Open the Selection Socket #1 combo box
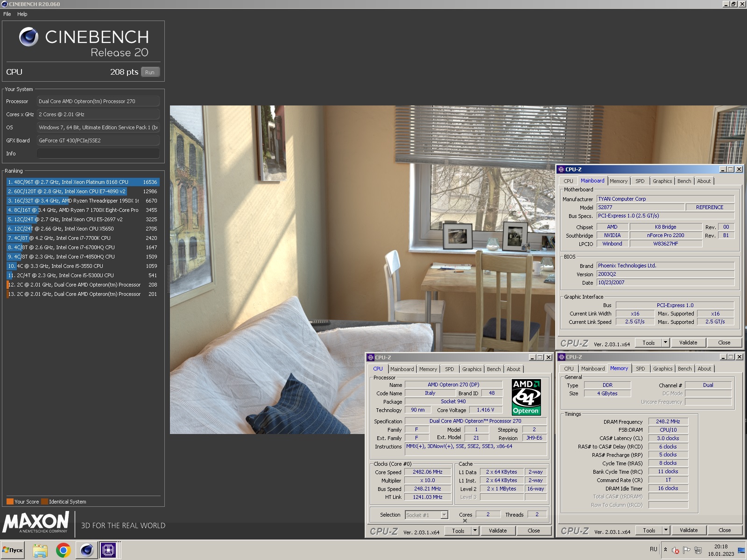Screen dimensions: 747x560 (427, 515)
